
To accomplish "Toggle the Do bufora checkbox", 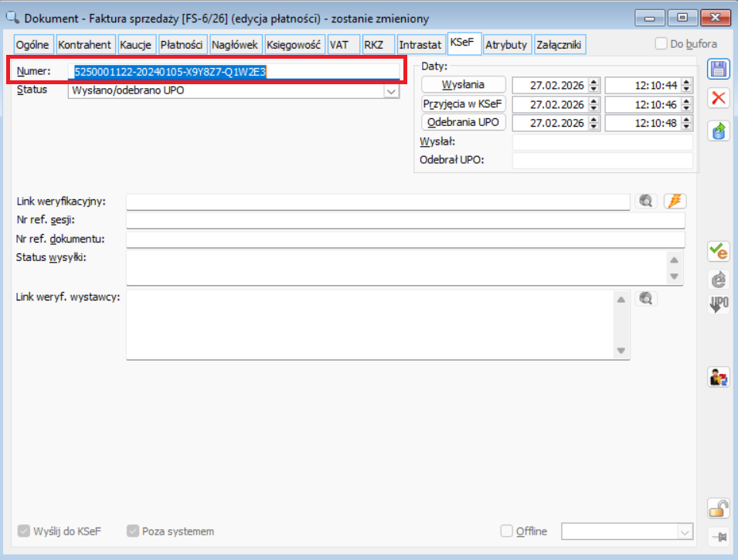I will (x=661, y=44).
